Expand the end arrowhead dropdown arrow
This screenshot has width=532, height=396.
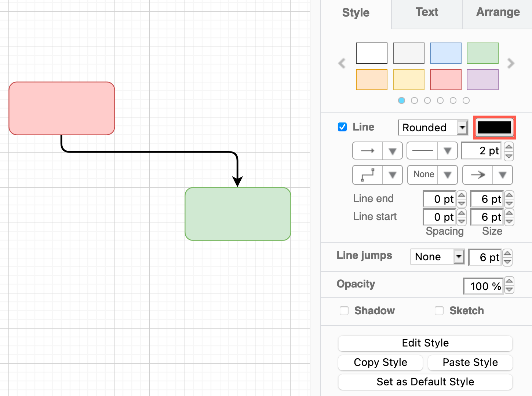pyautogui.click(x=502, y=175)
